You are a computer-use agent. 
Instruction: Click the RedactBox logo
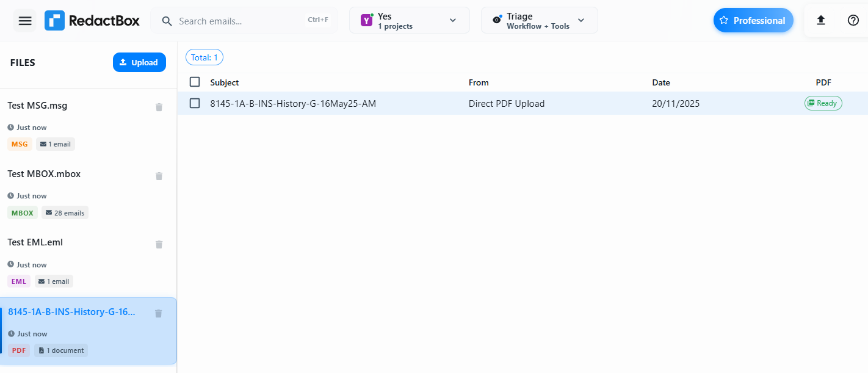click(92, 21)
